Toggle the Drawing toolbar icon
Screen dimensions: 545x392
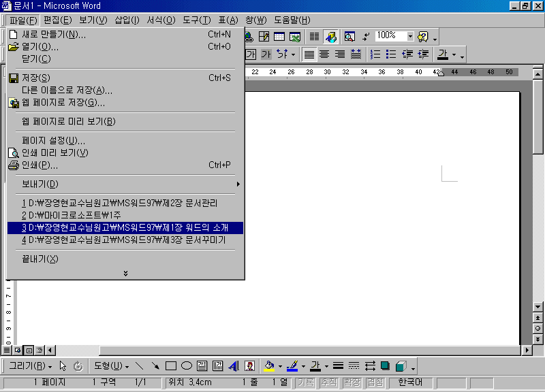(x=330, y=37)
